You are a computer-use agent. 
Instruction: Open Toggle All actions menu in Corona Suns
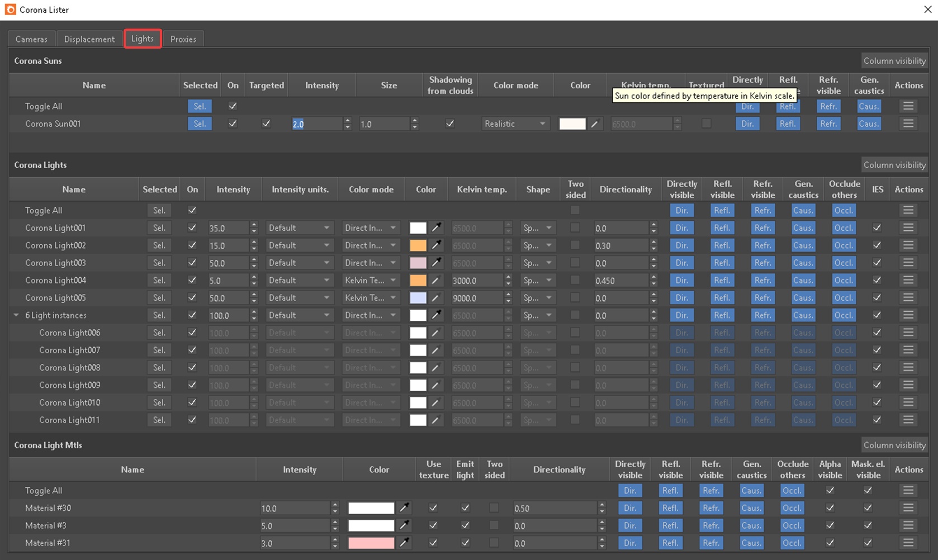pyautogui.click(x=908, y=106)
